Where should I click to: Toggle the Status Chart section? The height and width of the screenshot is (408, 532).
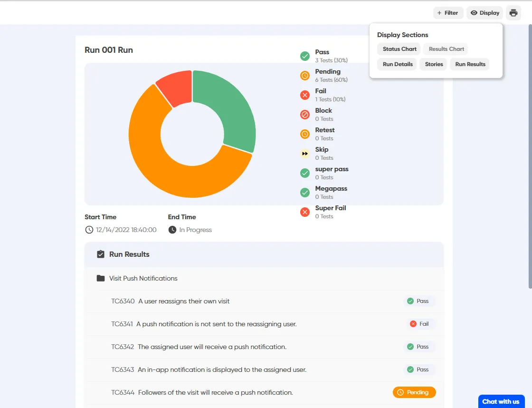tap(399, 49)
